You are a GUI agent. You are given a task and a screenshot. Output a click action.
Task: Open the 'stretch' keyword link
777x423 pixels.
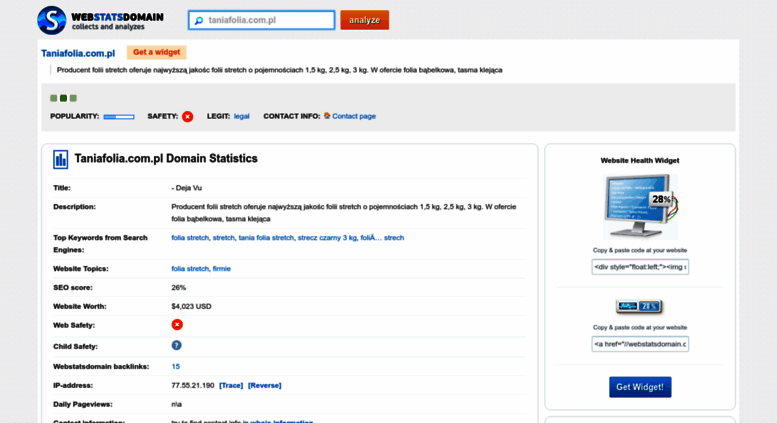point(223,238)
